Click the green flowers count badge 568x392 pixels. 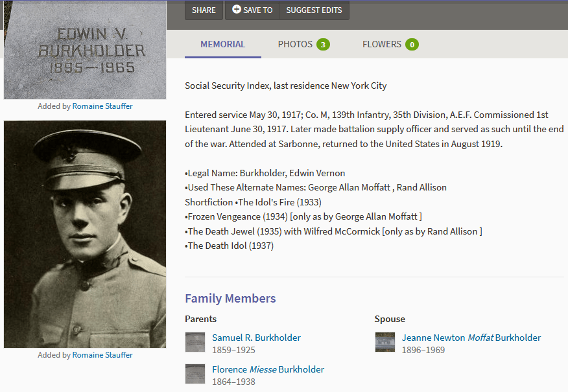pos(412,45)
